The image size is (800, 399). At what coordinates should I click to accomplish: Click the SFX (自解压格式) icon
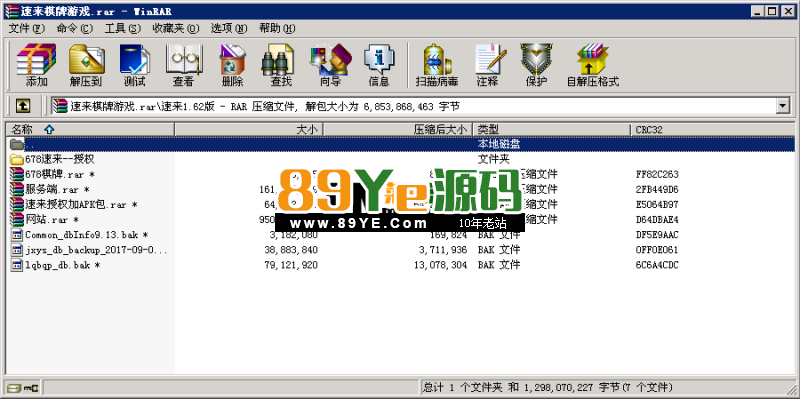[593, 65]
